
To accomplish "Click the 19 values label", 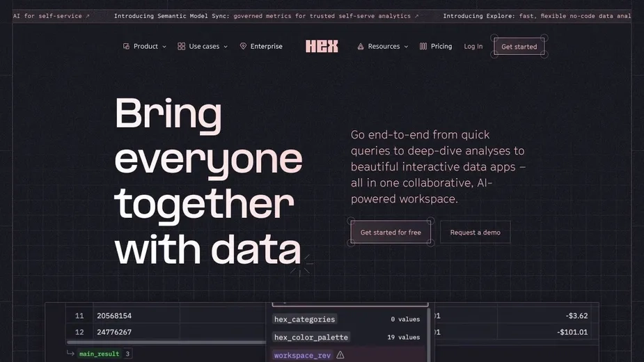I will pyautogui.click(x=403, y=338).
